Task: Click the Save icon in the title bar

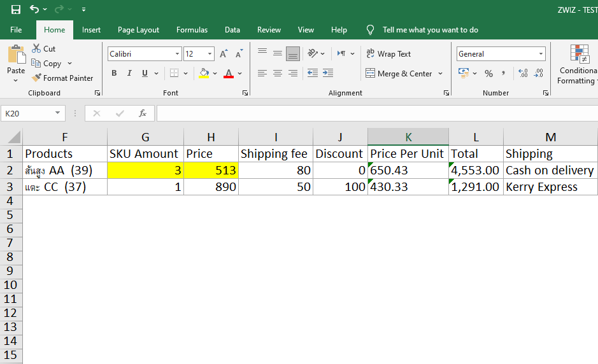Action: tap(16, 10)
